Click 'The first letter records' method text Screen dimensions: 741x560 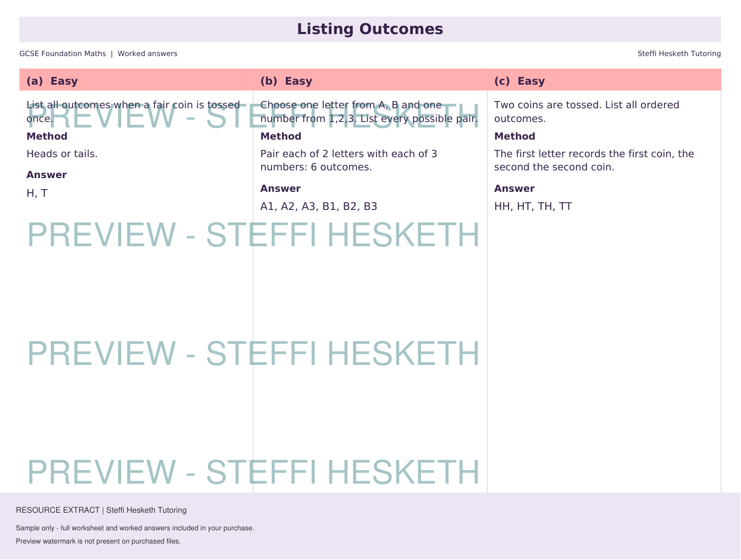(594, 160)
